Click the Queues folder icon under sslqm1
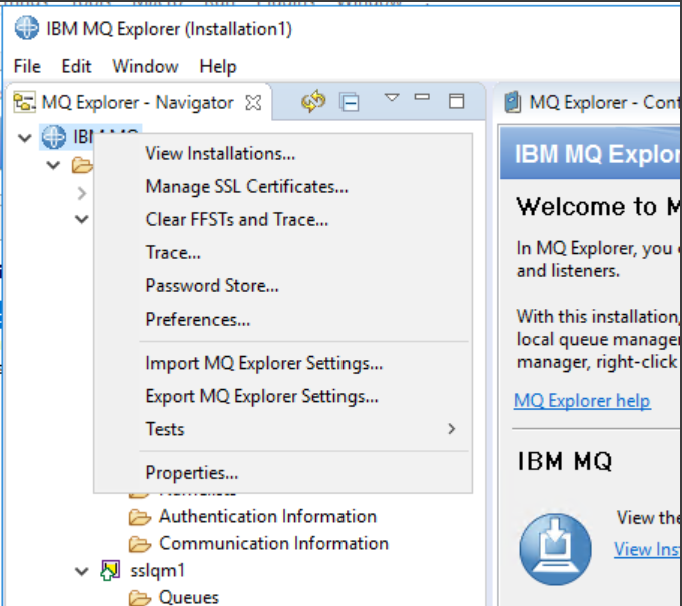The height and width of the screenshot is (606, 682). pyautogui.click(x=140, y=598)
